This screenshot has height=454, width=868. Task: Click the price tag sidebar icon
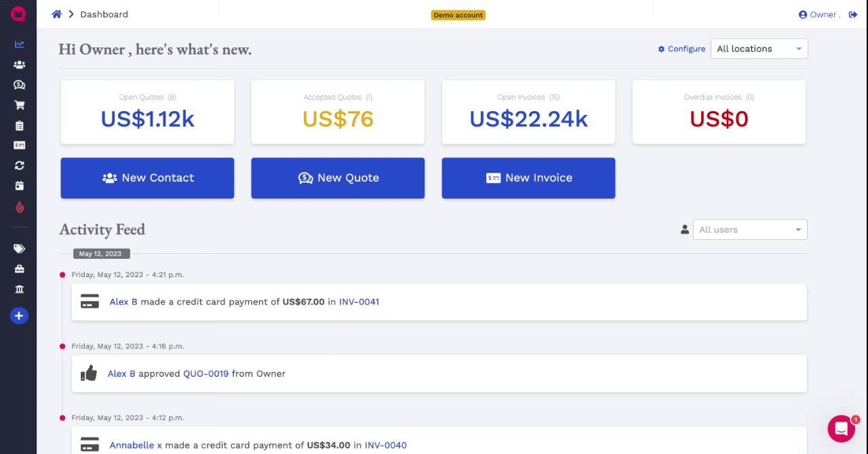(x=19, y=249)
